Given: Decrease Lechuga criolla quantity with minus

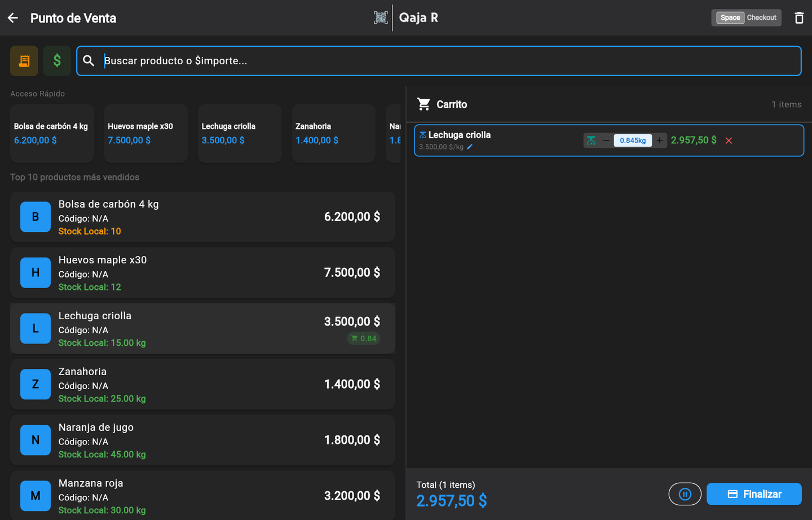Looking at the screenshot, I should pyautogui.click(x=606, y=140).
